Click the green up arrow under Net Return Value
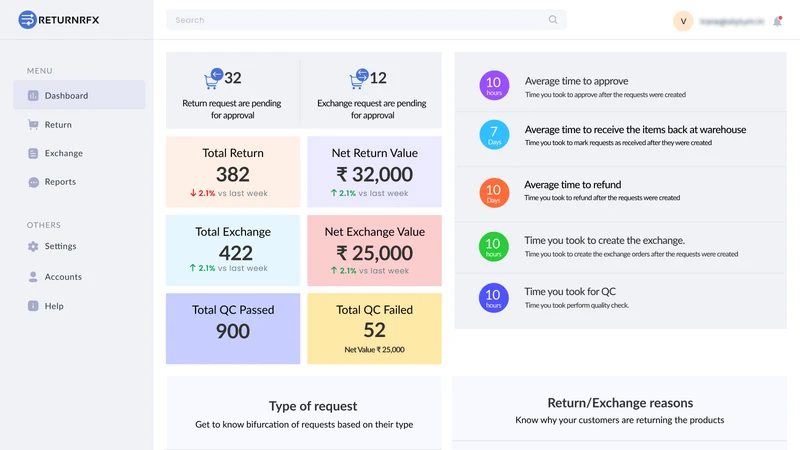The width and height of the screenshot is (800, 450). pyautogui.click(x=334, y=193)
